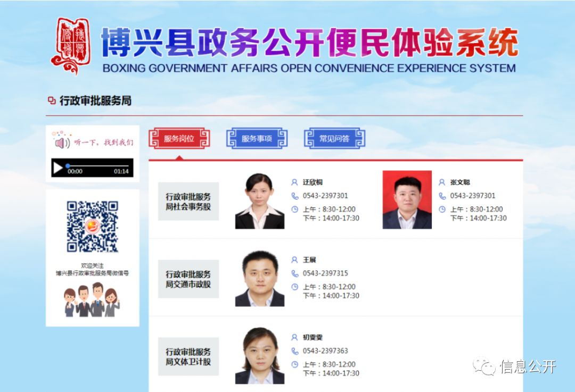Click the WeChat QR code image

[x=93, y=227]
